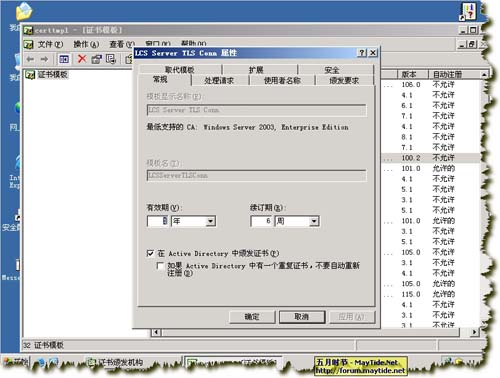Dismiss the dialog with 取消

click(x=302, y=317)
